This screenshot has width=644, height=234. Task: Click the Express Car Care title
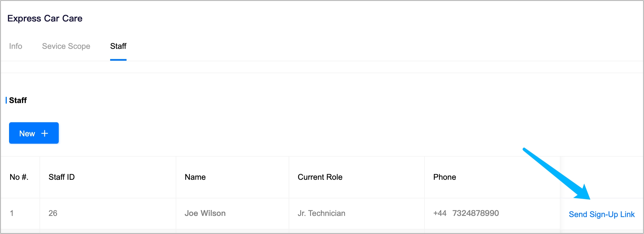[45, 18]
